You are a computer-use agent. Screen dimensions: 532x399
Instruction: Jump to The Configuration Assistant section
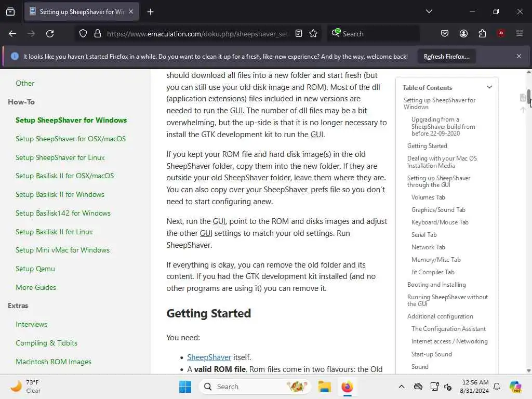[x=448, y=329]
